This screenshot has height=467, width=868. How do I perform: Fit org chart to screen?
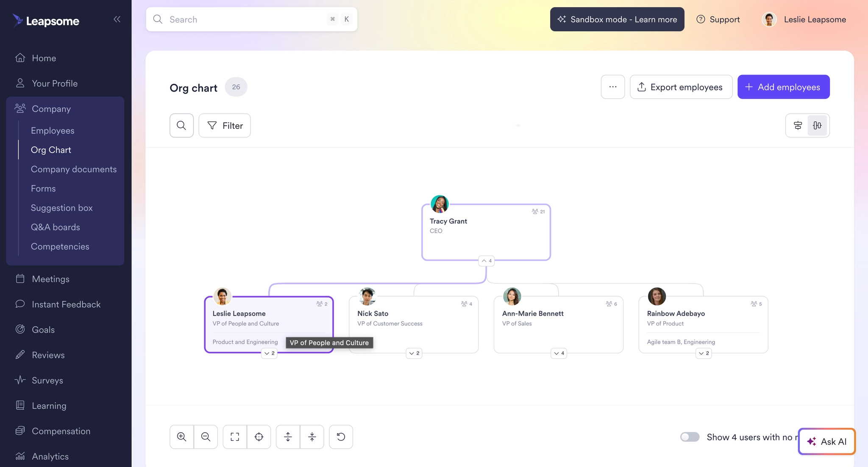235,437
